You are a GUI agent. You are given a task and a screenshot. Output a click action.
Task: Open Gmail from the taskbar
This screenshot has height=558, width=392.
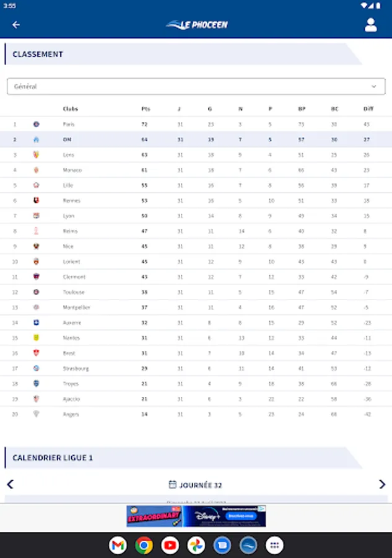click(118, 545)
